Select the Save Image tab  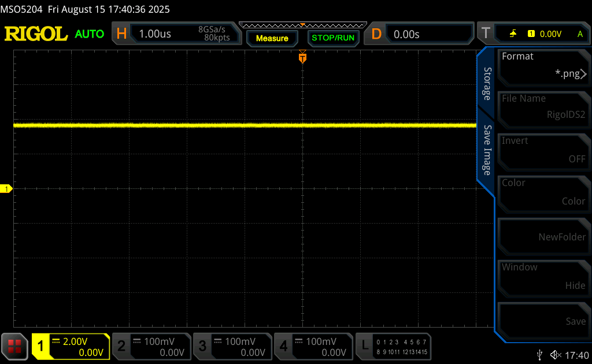coord(487,150)
